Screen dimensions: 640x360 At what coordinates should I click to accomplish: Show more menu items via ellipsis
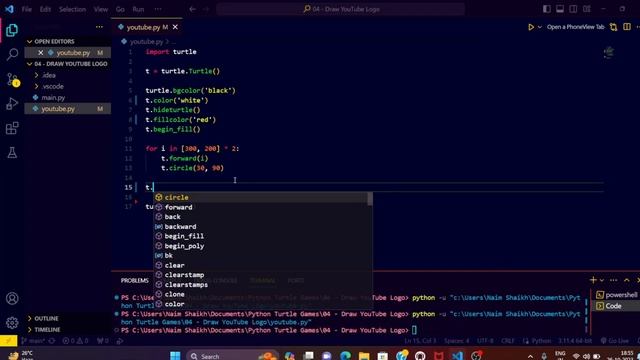(158, 9)
